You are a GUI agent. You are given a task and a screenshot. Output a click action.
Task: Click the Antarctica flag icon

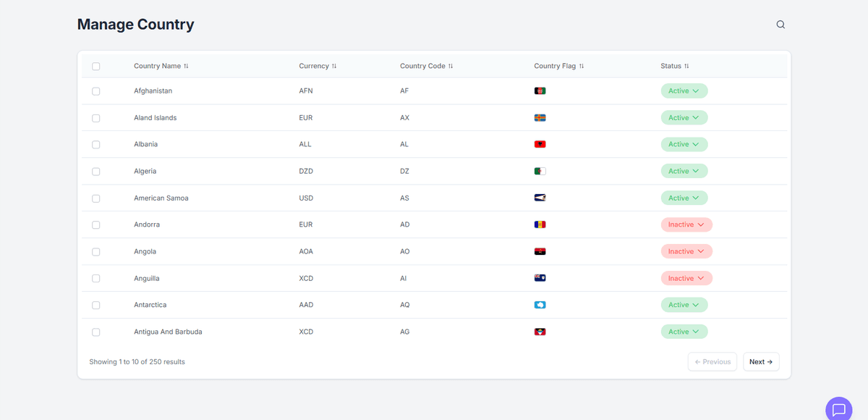pyautogui.click(x=540, y=304)
